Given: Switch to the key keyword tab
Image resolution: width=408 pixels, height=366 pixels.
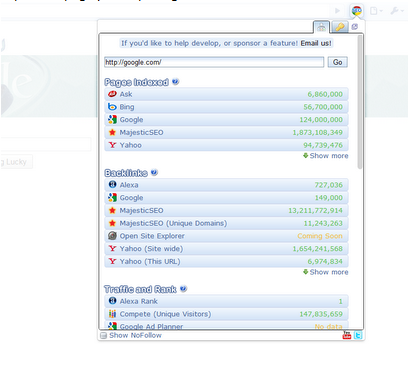Looking at the screenshot, I should tap(339, 27).
